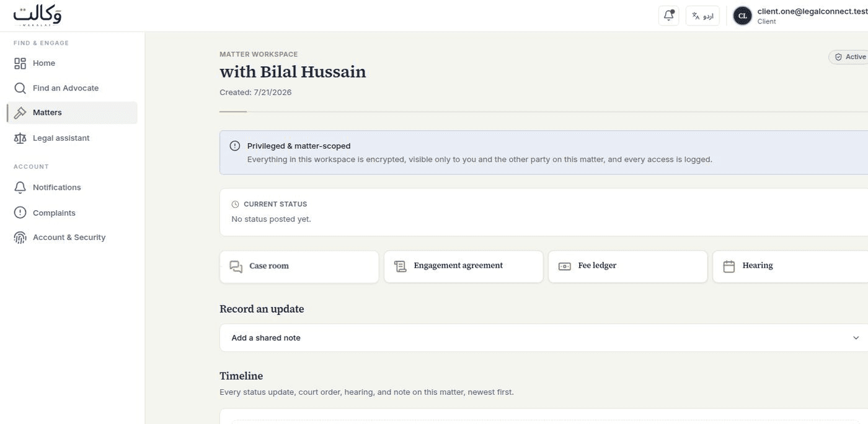Open Account & Security settings
This screenshot has width=868, height=424.
[72, 237]
